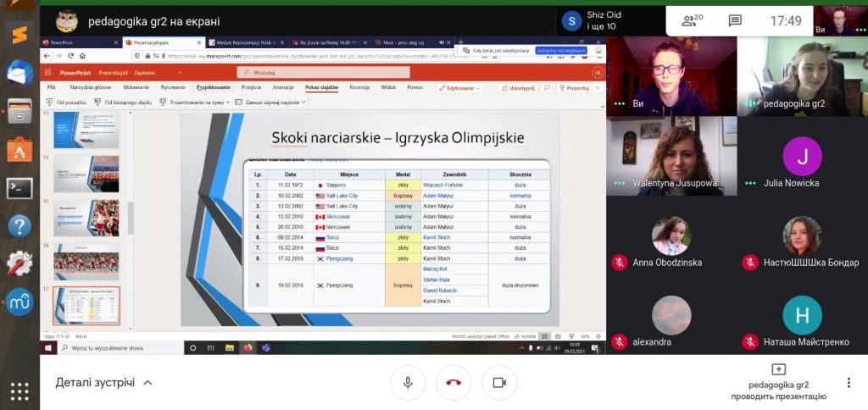Open the meeting chat panel
This screenshot has height=410, width=868.
(735, 20)
